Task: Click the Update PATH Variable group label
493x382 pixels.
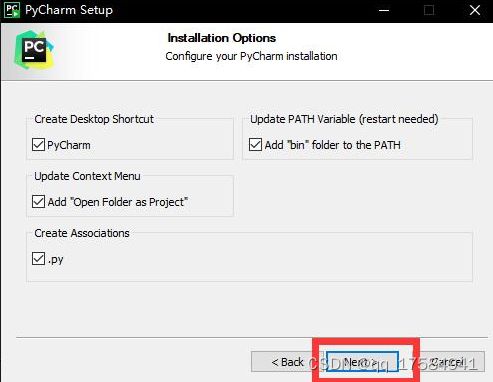Action: (x=344, y=119)
